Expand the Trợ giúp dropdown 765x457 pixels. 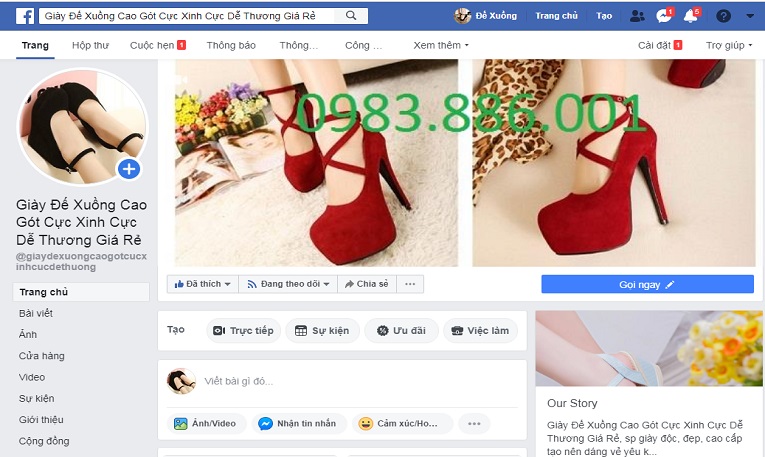(729, 45)
